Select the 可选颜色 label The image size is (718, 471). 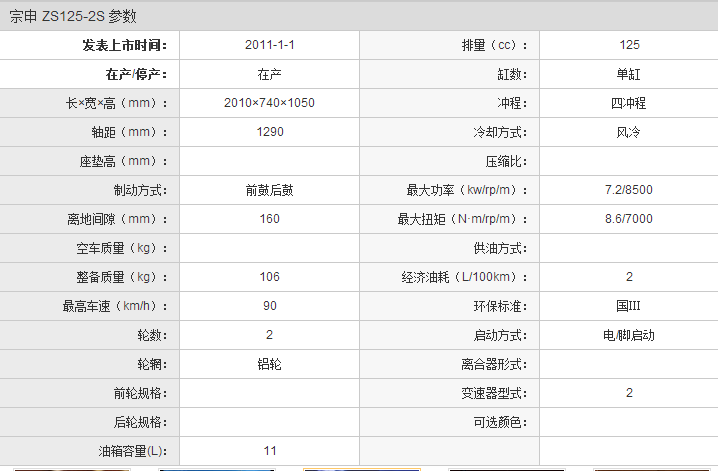click(500, 422)
